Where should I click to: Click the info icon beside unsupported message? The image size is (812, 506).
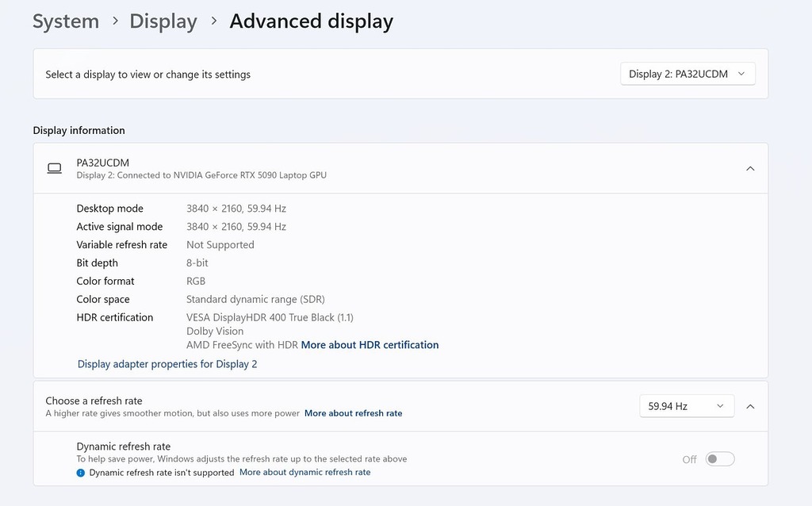pos(81,473)
